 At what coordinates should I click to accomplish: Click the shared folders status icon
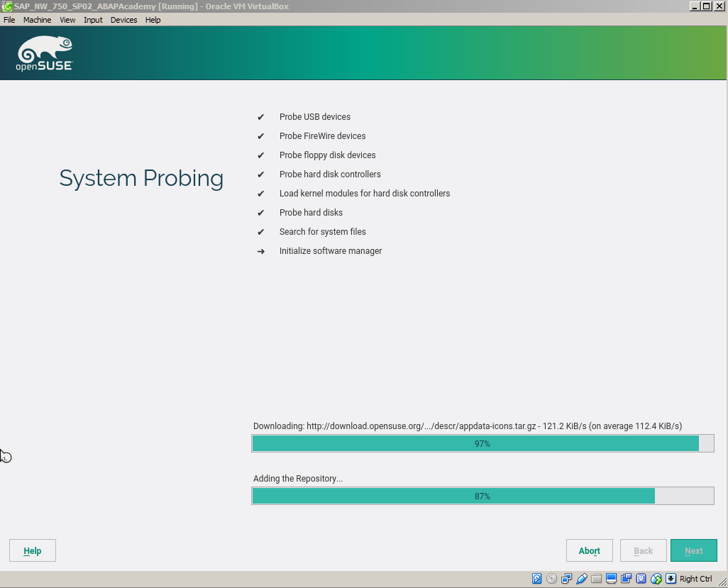[x=596, y=578]
